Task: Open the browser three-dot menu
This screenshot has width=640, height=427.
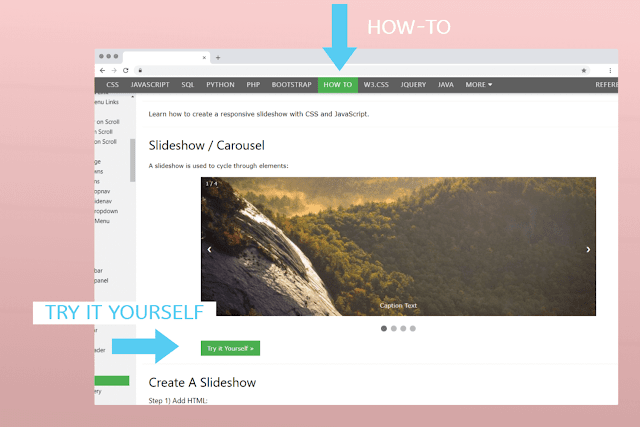Action: point(610,71)
